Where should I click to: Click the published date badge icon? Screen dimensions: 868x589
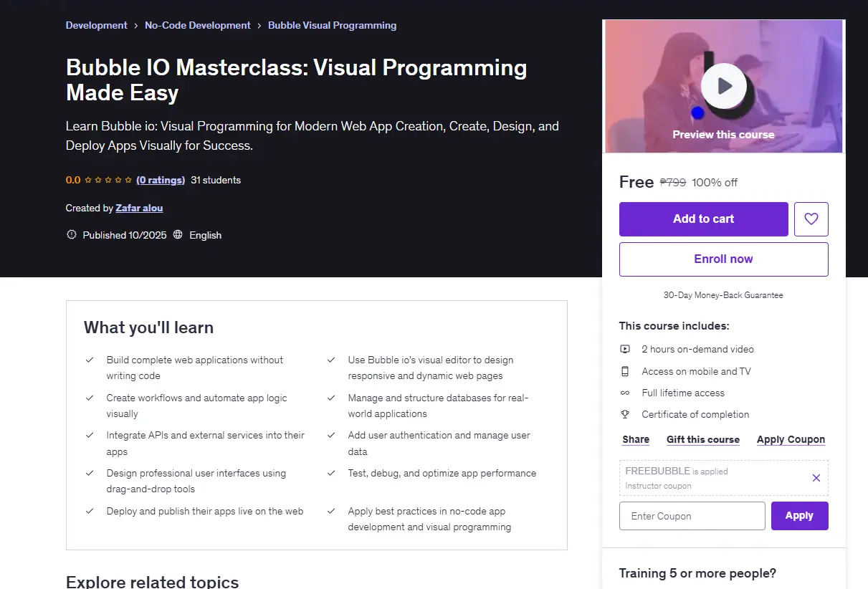tap(71, 235)
